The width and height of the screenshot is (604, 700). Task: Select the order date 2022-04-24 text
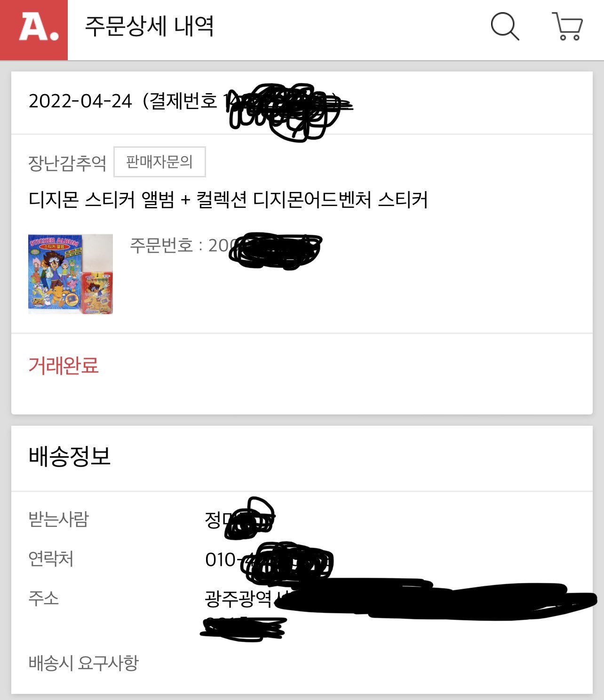click(80, 101)
